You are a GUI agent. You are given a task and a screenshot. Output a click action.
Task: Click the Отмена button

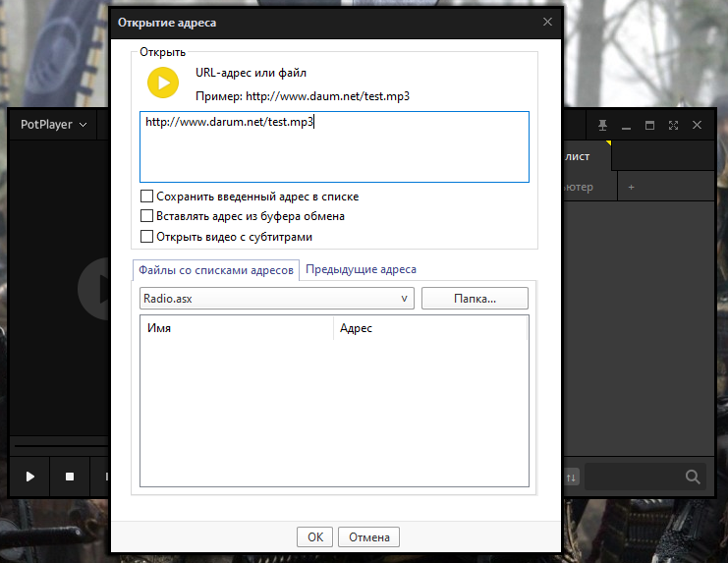(x=369, y=536)
